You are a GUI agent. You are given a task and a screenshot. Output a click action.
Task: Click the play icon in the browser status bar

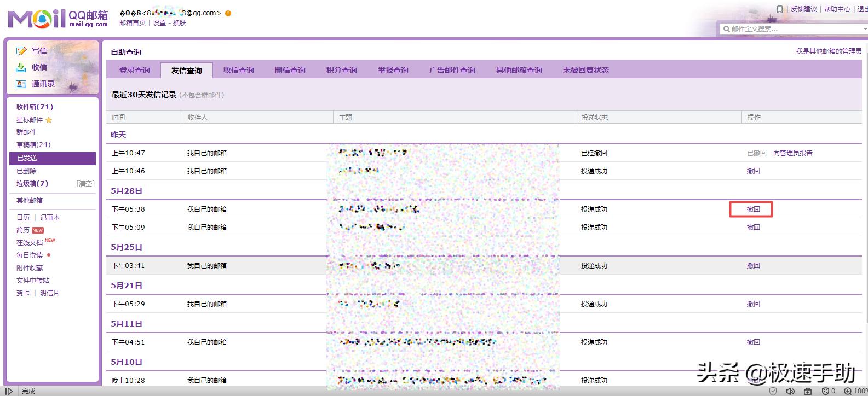pyautogui.click(x=9, y=391)
